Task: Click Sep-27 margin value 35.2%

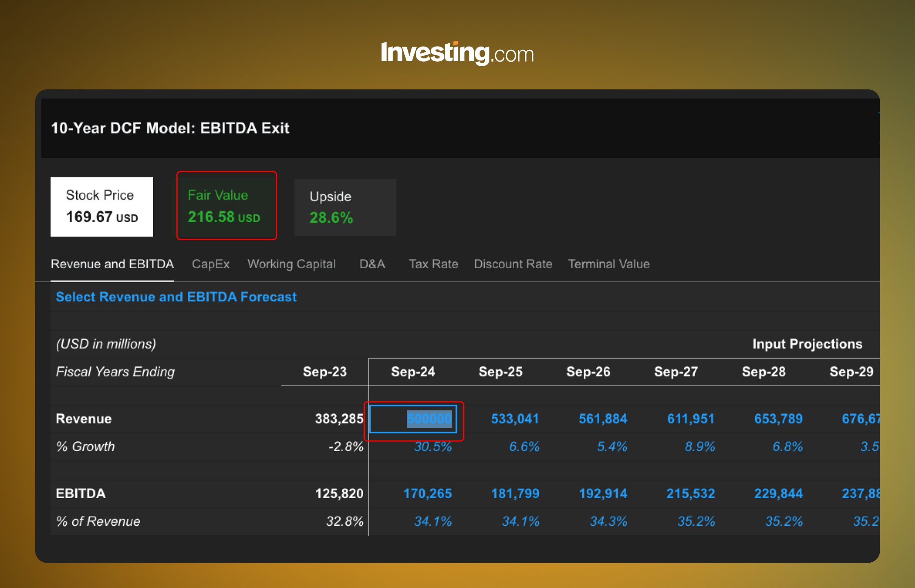Action: 696,521
